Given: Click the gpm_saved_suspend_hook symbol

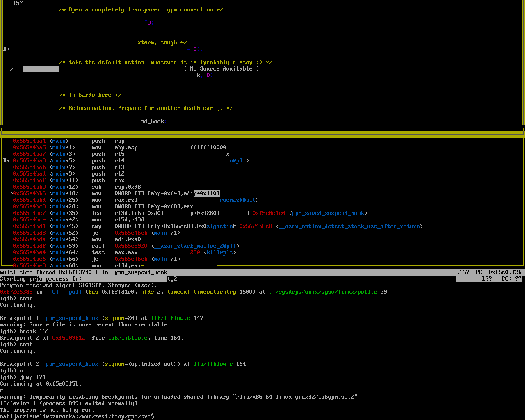Looking at the screenshot, I should [328, 213].
